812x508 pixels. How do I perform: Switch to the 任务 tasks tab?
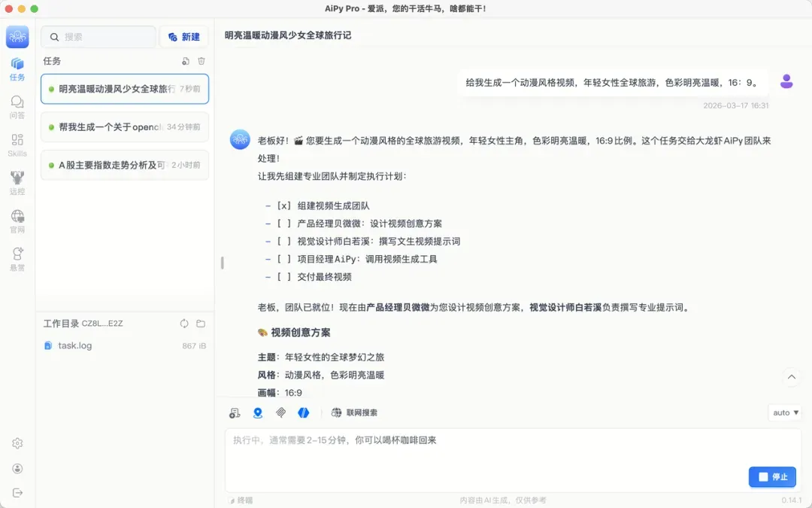(17, 68)
